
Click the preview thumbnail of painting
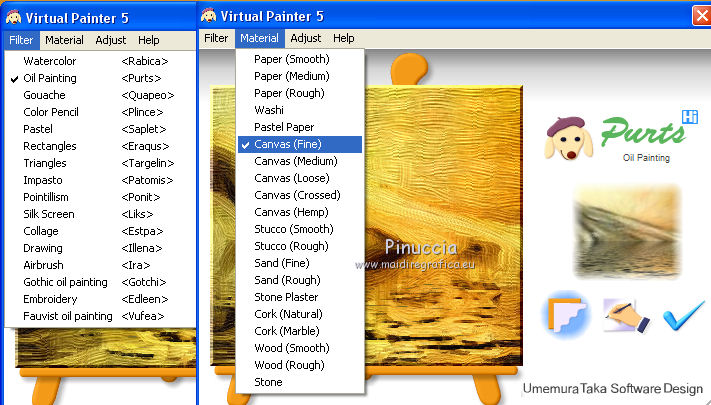(x=627, y=231)
